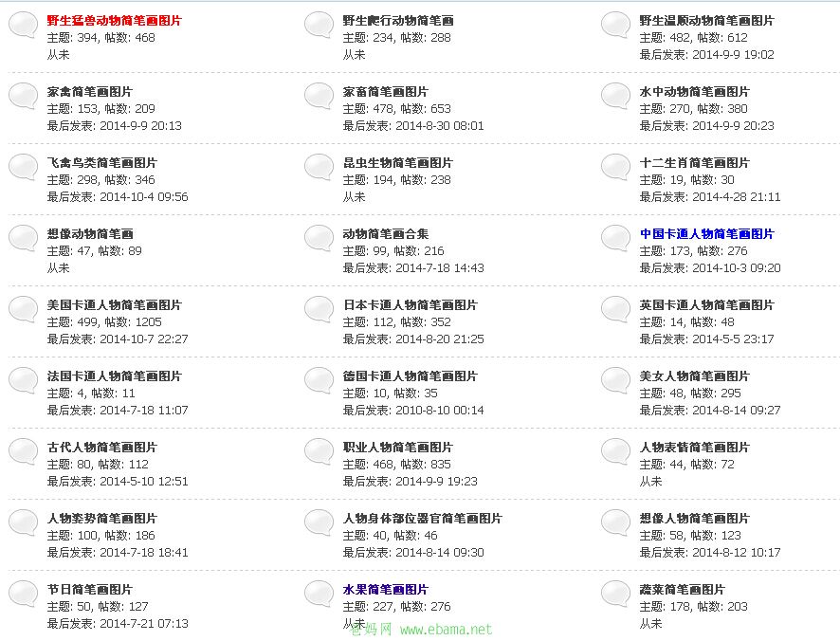840x641 pixels.
Task: Open the 水果简笔画图片 forum link
Action: coord(385,590)
